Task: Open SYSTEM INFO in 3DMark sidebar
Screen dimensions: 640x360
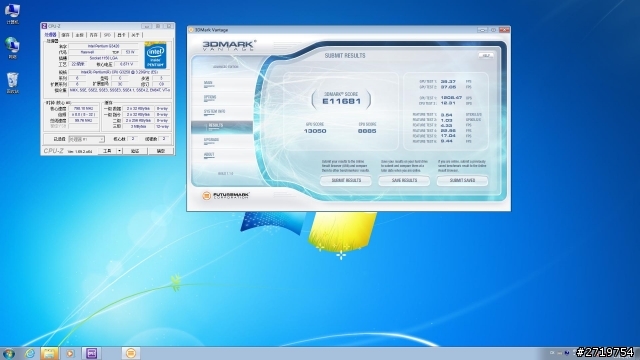Action: coord(215,112)
